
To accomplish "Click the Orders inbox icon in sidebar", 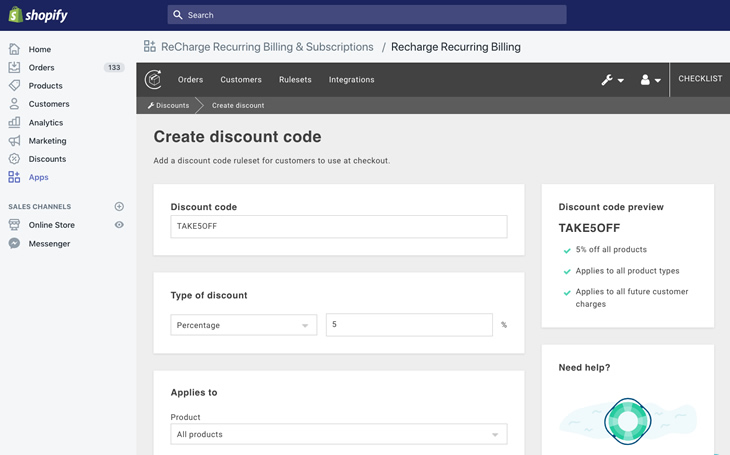I will pyautogui.click(x=14, y=68).
